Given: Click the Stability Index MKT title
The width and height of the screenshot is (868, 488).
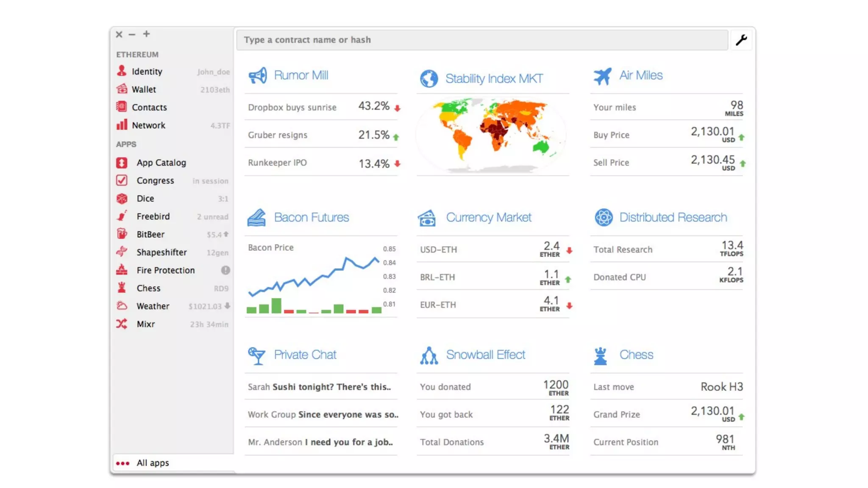Looking at the screenshot, I should pos(494,79).
